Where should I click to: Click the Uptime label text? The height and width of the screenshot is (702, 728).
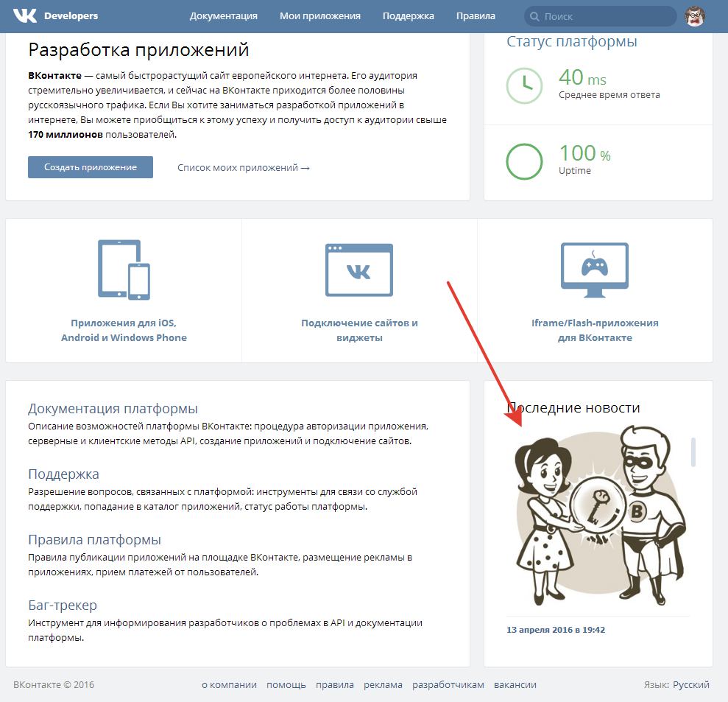575,170
